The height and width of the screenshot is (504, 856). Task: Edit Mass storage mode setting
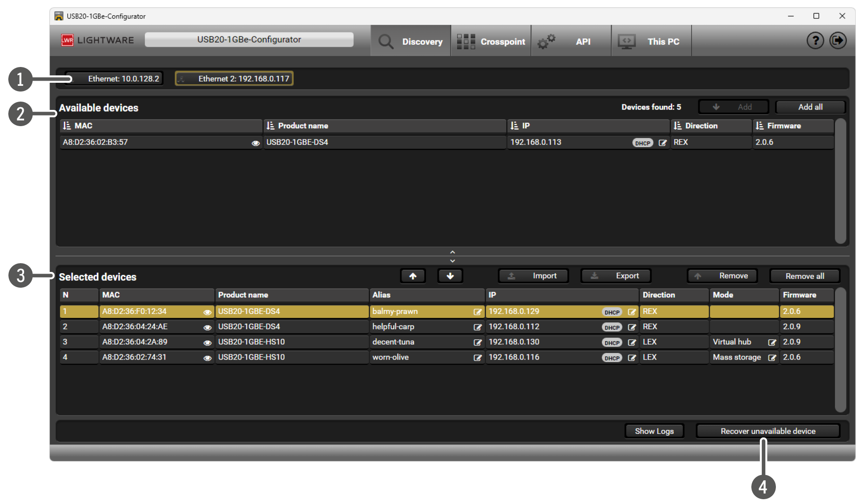pos(772,358)
